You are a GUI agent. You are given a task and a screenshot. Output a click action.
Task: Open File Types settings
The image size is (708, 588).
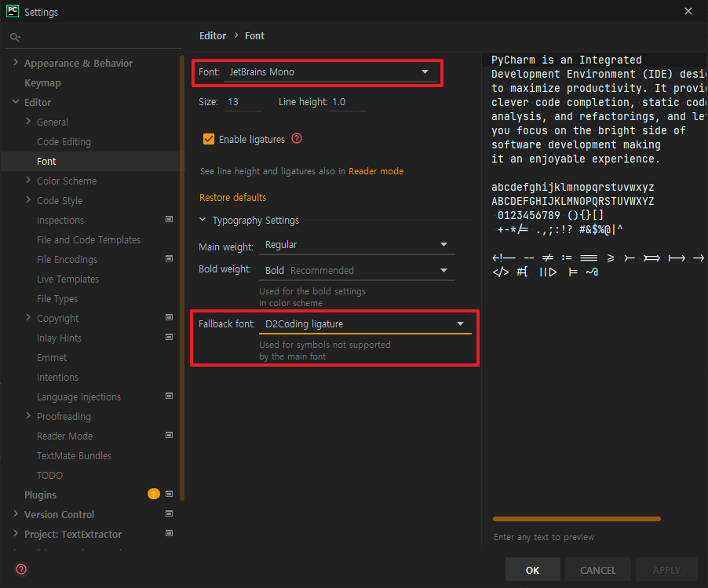tap(57, 299)
